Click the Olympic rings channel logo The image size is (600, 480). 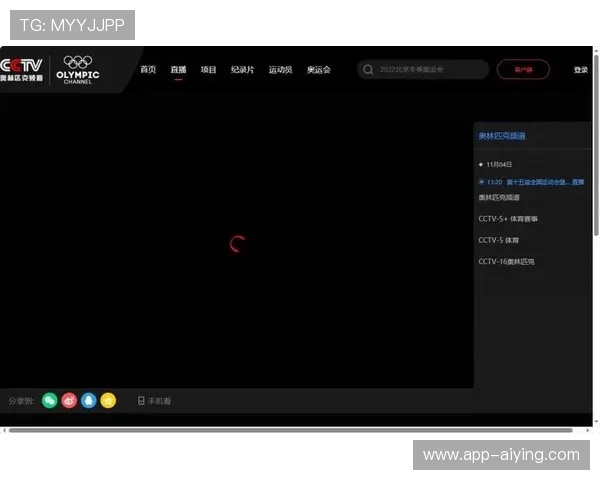(x=78, y=68)
